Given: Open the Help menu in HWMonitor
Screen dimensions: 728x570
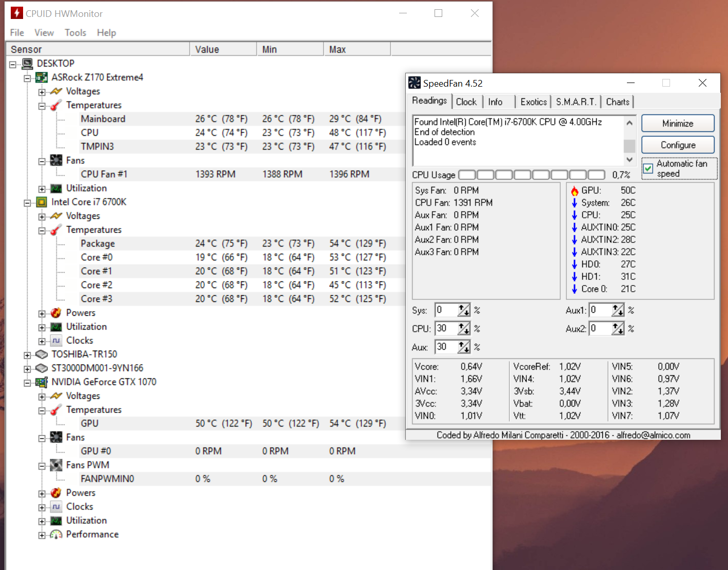Looking at the screenshot, I should click(x=107, y=33).
